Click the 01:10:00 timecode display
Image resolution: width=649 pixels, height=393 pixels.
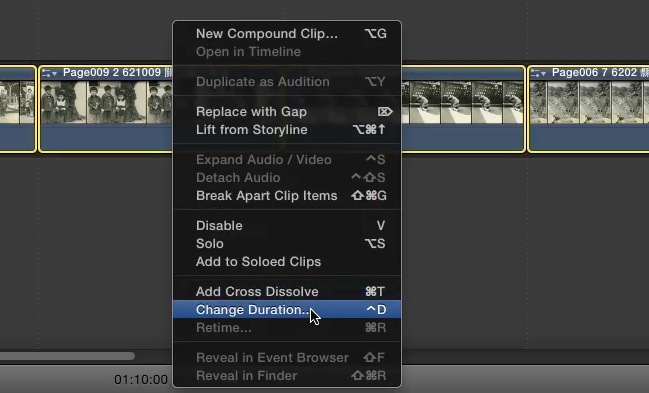coord(141,379)
